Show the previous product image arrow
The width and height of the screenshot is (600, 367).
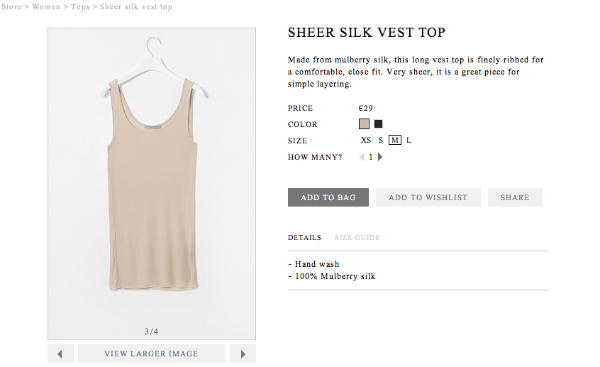[x=60, y=354]
